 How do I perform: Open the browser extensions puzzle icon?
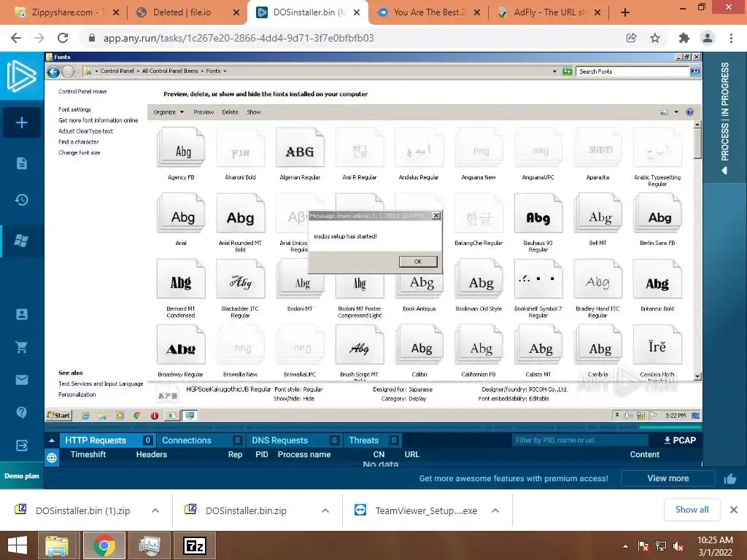684,38
